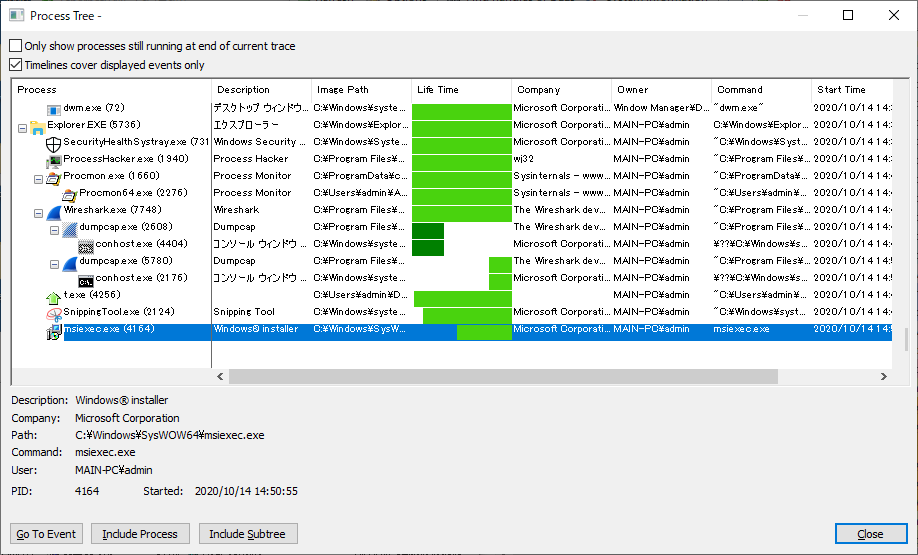Screen dimensions: 918x555
Task: Maximize the Process Tree window
Action: tap(848, 15)
